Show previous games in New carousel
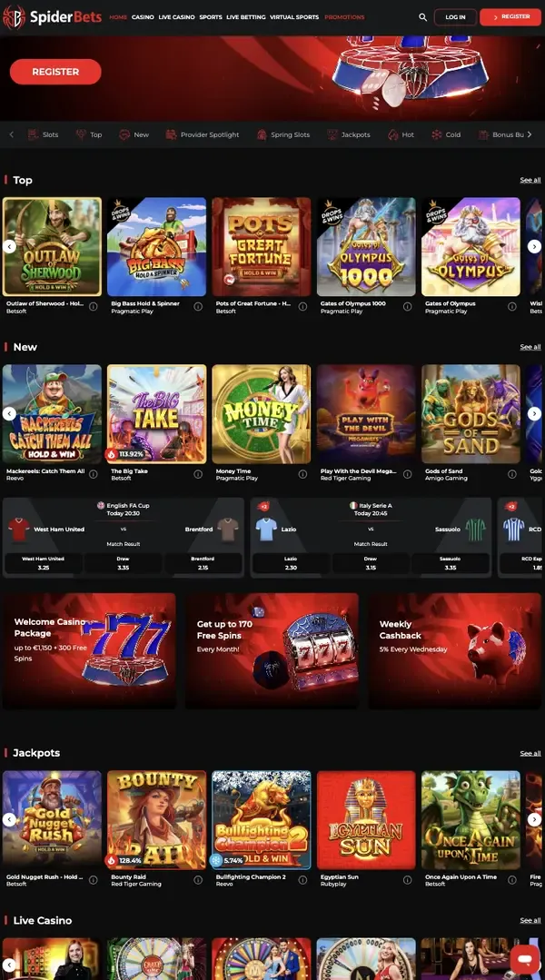 pos(9,413)
